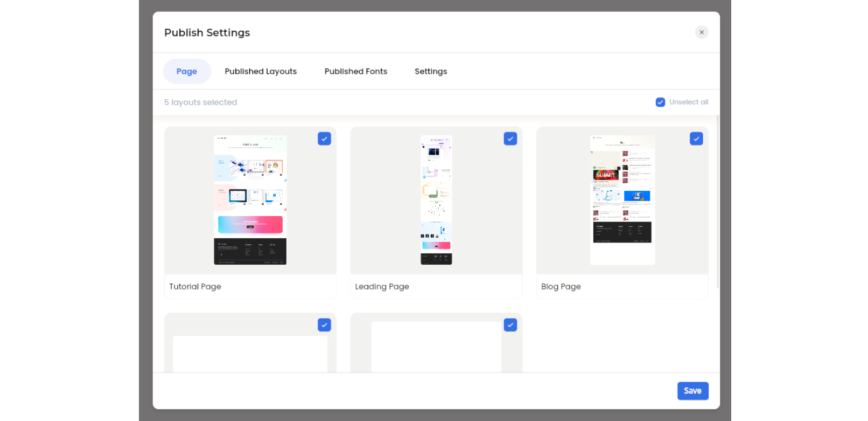Click the Publish Settings title
This screenshot has width=868, height=421.
tap(207, 32)
